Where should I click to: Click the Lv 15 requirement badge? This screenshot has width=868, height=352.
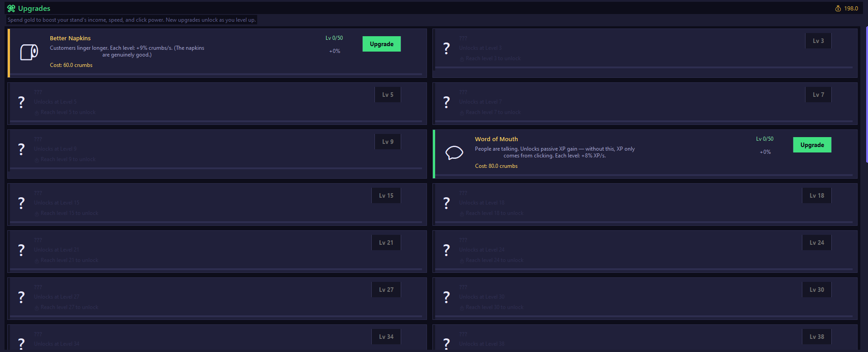[386, 195]
